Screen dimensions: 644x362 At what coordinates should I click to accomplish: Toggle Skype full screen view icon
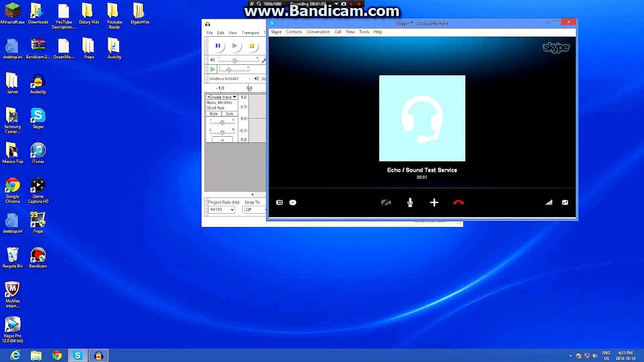pyautogui.click(x=565, y=203)
